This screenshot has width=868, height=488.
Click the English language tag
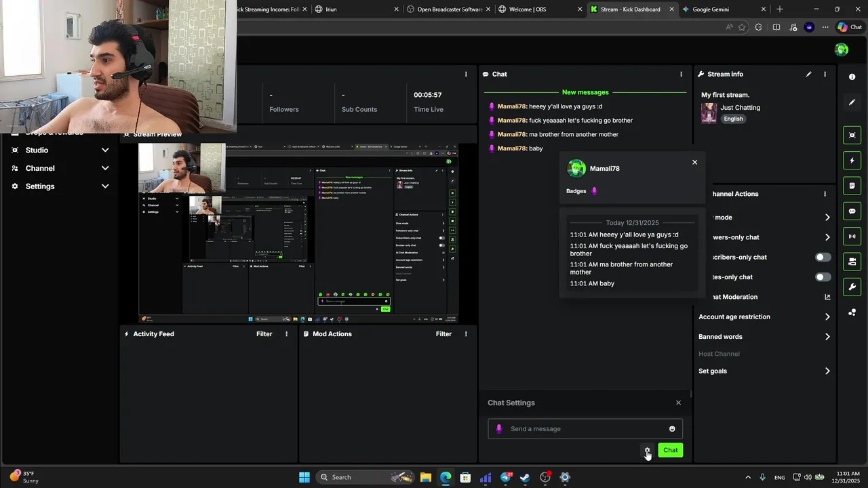[733, 119]
